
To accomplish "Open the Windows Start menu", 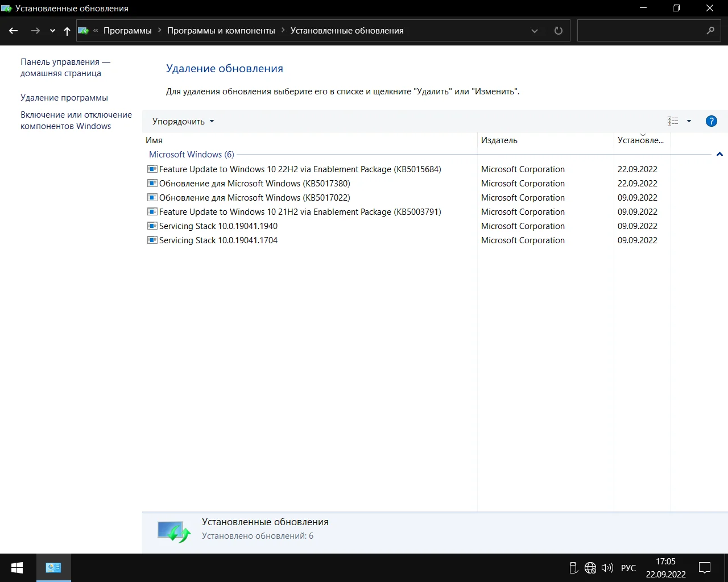I will click(17, 568).
